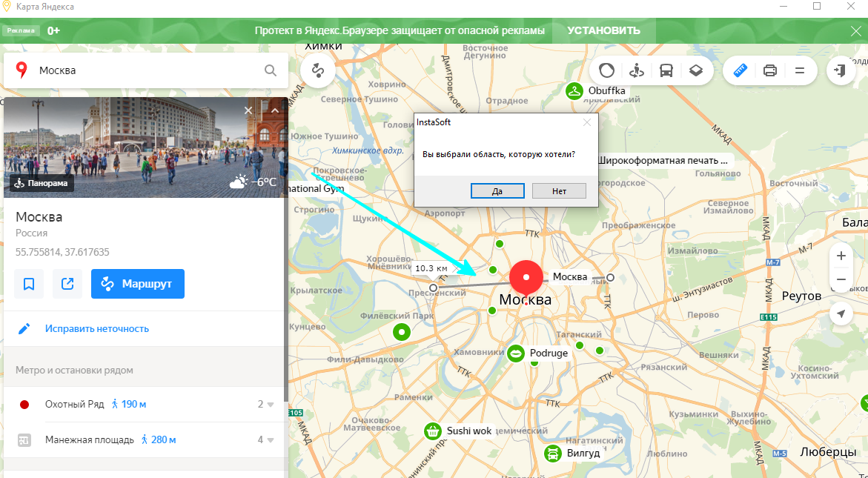Click Да in the InstaSoft dialog
This screenshot has height=478, width=868.
click(497, 191)
